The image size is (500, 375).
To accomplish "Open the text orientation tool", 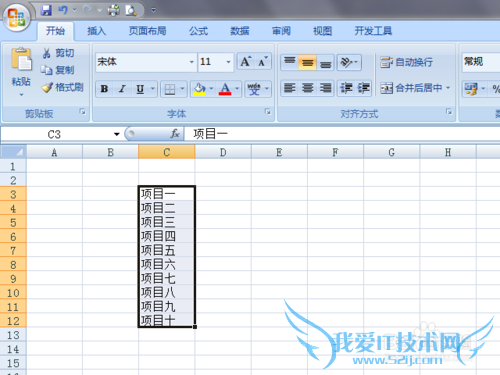I will [349, 62].
